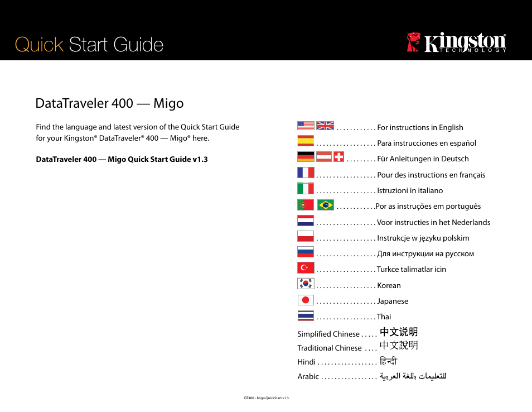Click the 'Quick Start Guide' banner title
Viewport: 532px width, 412px height.
pyautogui.click(x=89, y=45)
